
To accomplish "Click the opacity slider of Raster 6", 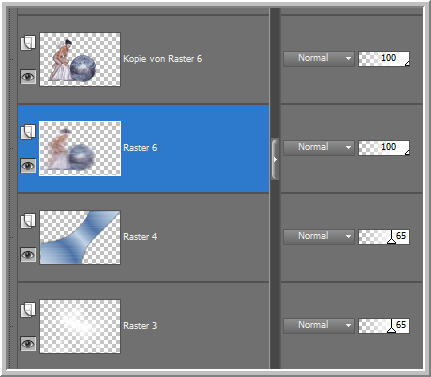I will coord(384,148).
